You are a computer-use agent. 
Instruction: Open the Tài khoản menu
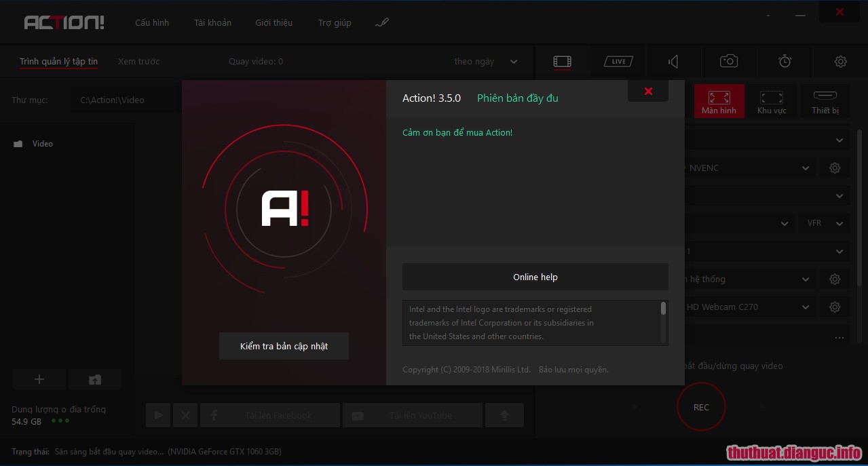(x=212, y=22)
